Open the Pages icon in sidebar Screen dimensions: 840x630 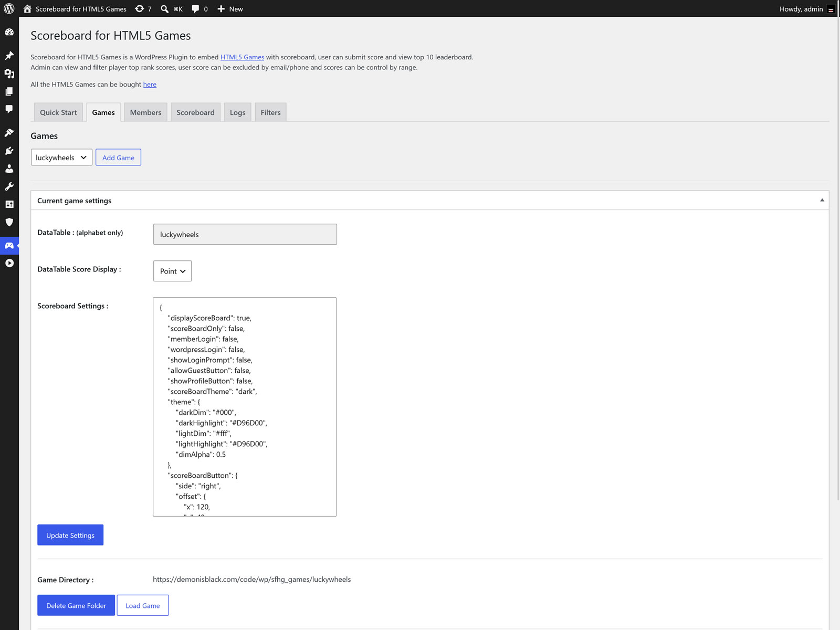click(x=9, y=91)
